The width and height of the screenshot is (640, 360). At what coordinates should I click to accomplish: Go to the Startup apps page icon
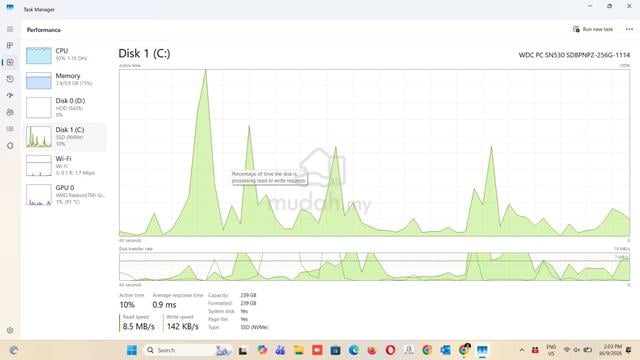10,96
